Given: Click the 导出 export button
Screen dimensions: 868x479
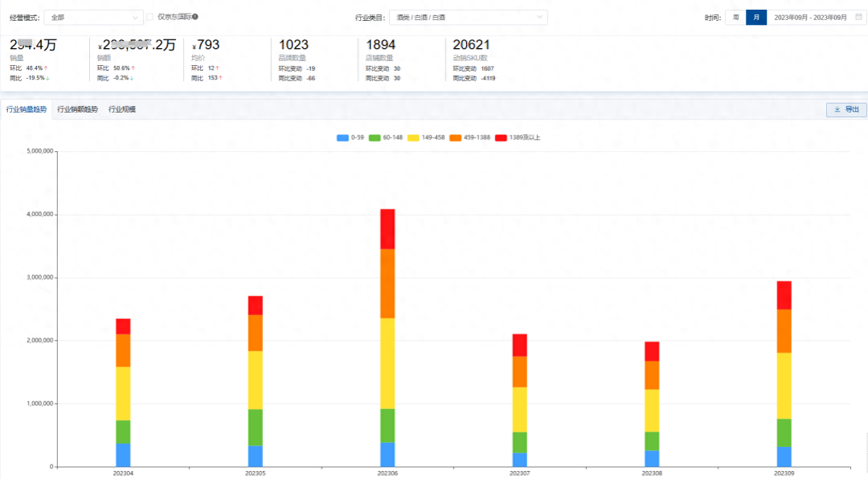Looking at the screenshot, I should click(x=846, y=109).
